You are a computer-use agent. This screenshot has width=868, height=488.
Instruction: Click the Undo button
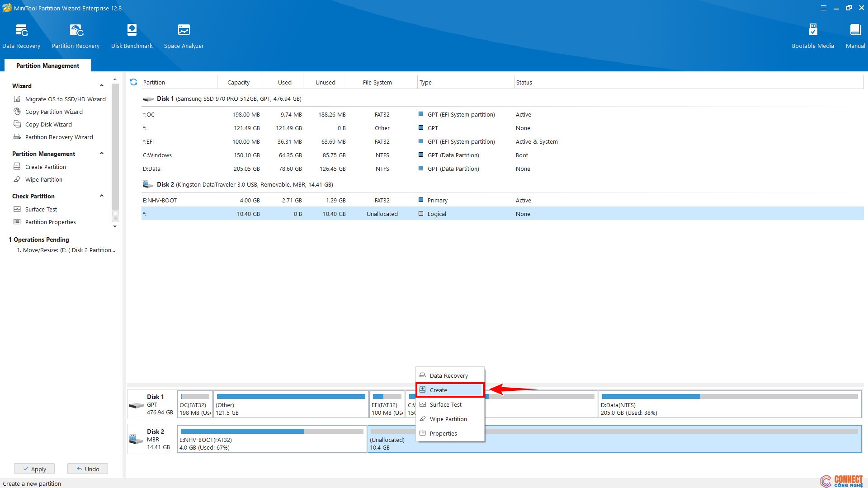[88, 469]
